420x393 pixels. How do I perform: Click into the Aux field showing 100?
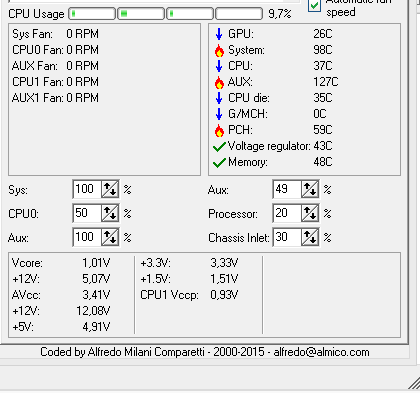[x=87, y=237]
